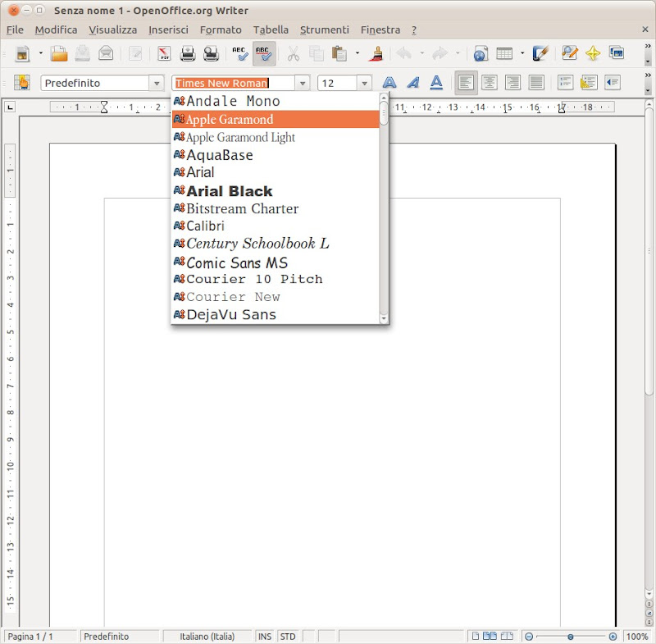Screen dimensions: 656x644
Task: Select Comic Sans MS from font list
Action: pyautogui.click(x=236, y=263)
